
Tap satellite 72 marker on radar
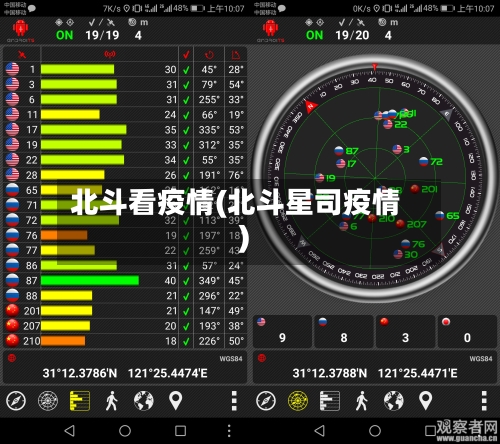point(424,162)
